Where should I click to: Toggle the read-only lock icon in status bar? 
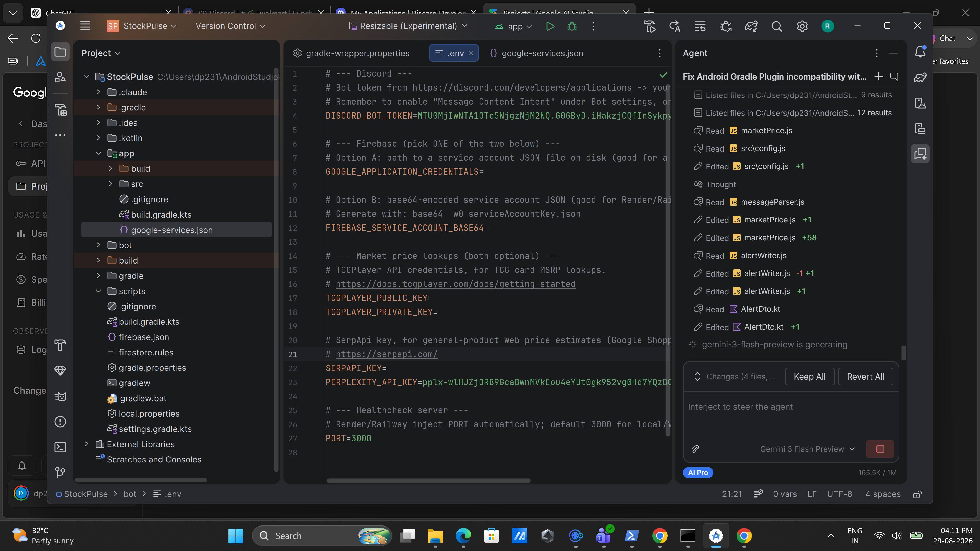pyautogui.click(x=917, y=494)
